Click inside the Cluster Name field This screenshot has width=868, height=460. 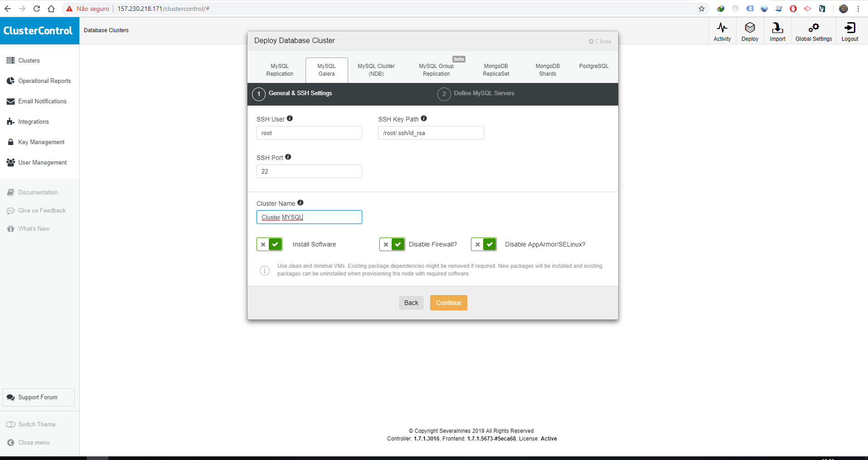pos(309,217)
